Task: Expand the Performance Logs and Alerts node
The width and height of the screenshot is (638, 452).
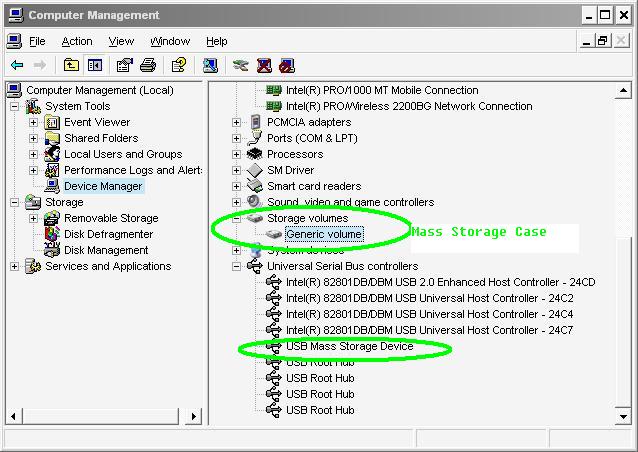Action: pos(33,170)
